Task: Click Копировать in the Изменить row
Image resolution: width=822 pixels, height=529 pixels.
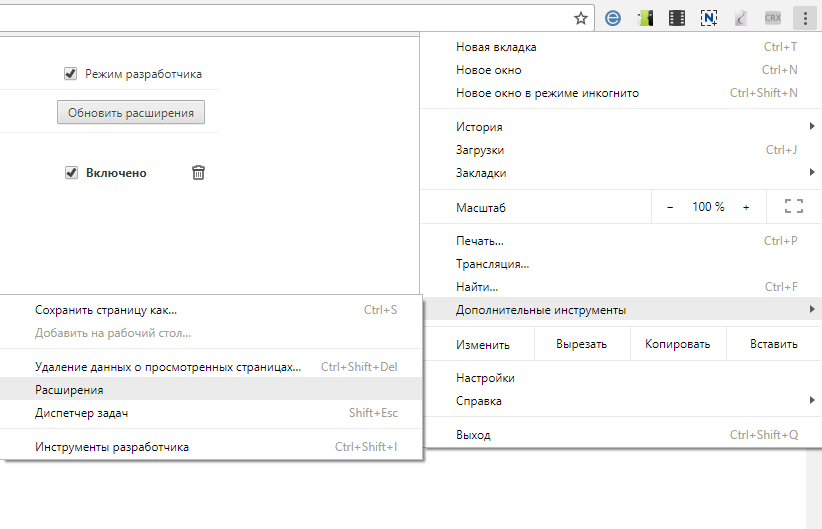Action: tap(678, 344)
